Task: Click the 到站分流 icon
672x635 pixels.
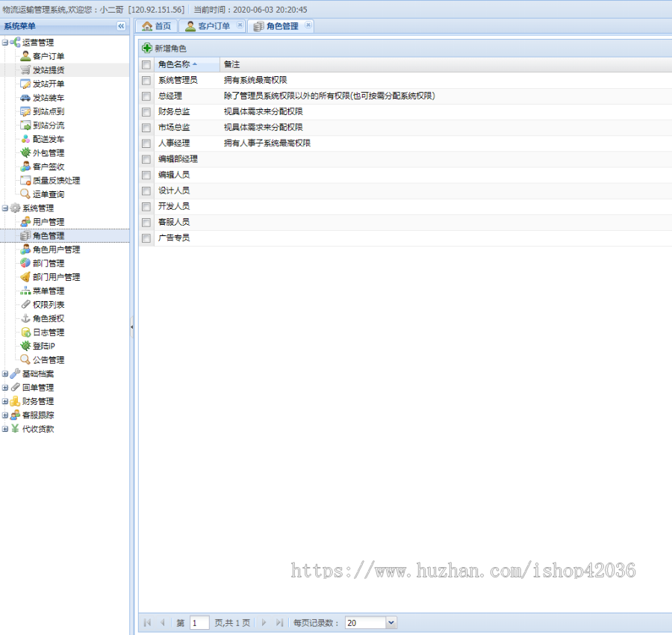Action: 25,125
